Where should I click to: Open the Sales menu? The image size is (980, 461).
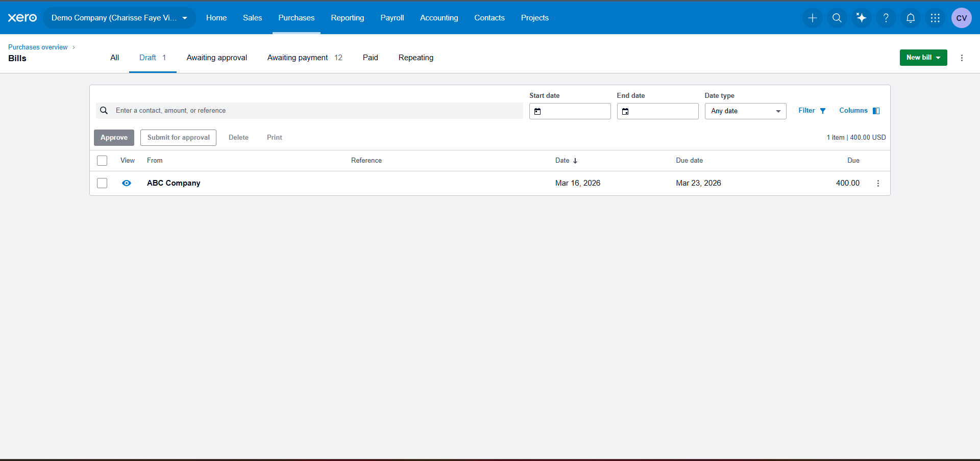tap(253, 18)
